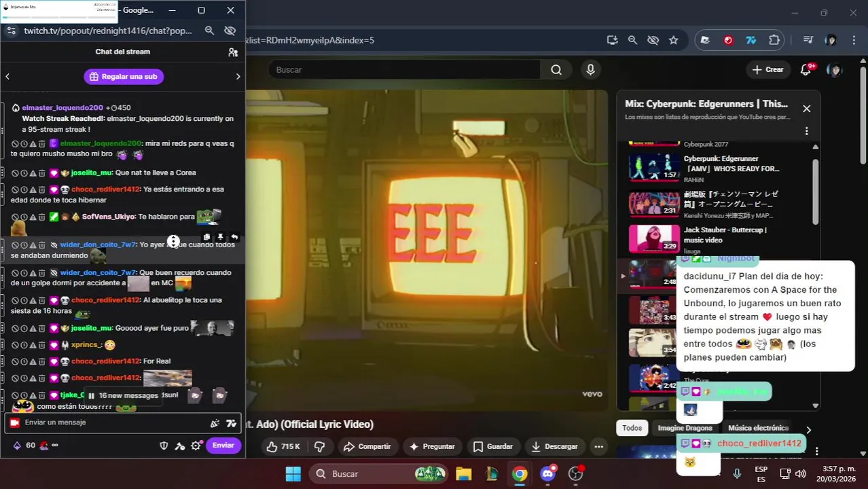868x489 pixels.
Task: Resume chat with 16 new messages button
Action: (123, 396)
